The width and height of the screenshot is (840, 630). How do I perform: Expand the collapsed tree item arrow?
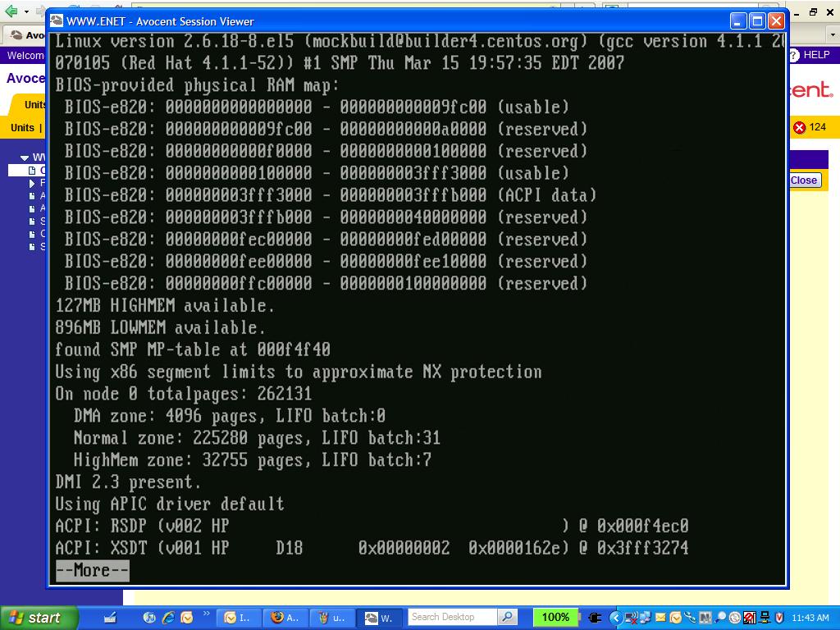pos(32,183)
